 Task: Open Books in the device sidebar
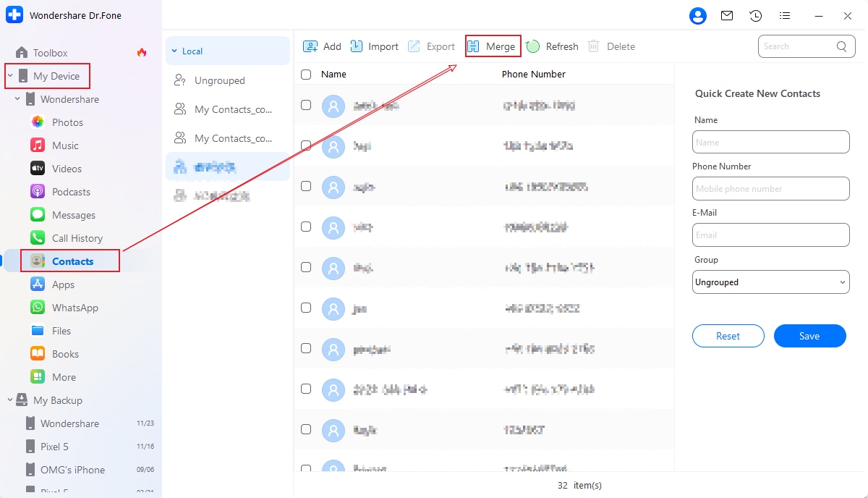[x=65, y=354]
